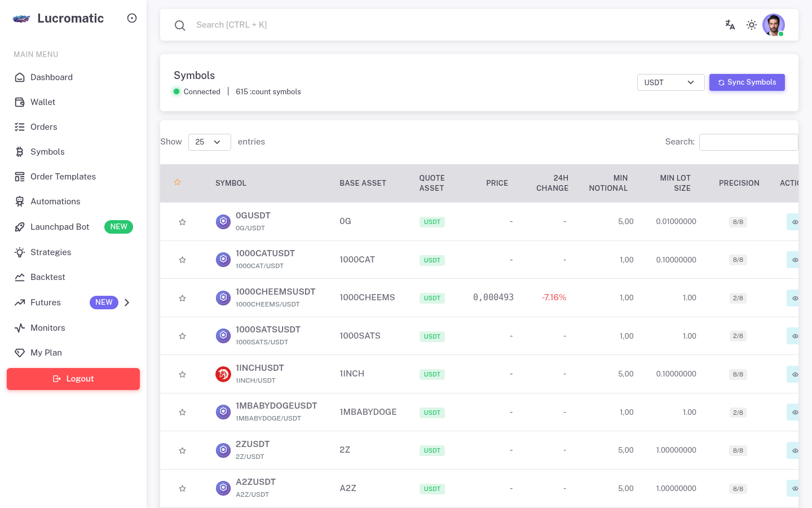This screenshot has height=508, width=812.
Task: Click the green Connected status dot
Action: (176, 91)
